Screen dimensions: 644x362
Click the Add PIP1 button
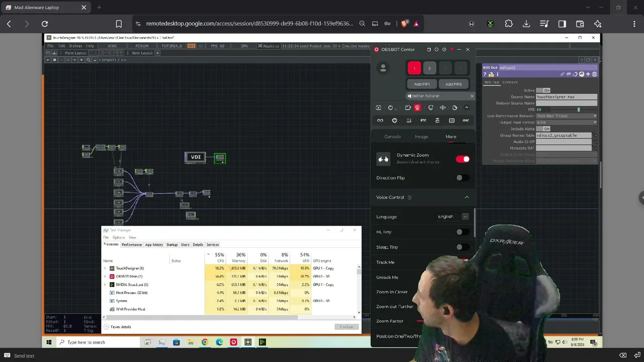pos(422,84)
